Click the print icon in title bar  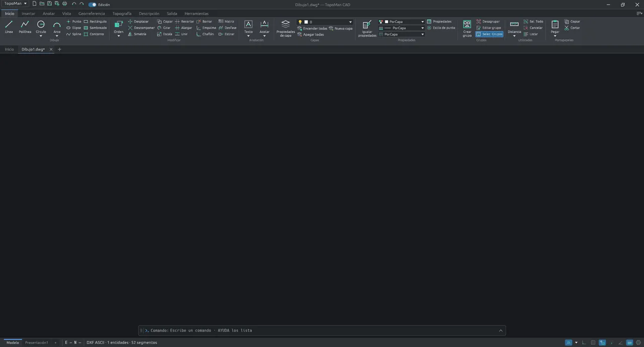[x=64, y=4]
